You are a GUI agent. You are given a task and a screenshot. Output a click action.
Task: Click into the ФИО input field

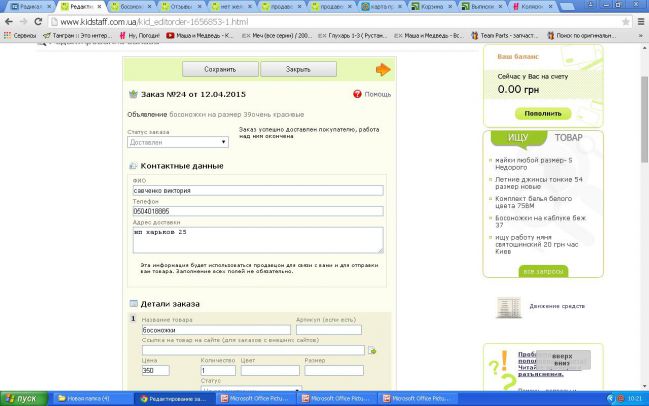[257, 190]
